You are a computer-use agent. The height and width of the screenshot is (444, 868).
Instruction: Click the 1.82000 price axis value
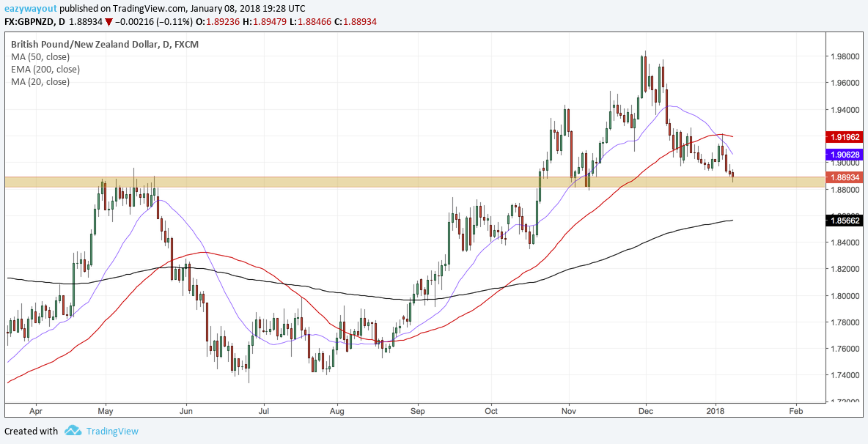click(x=845, y=269)
